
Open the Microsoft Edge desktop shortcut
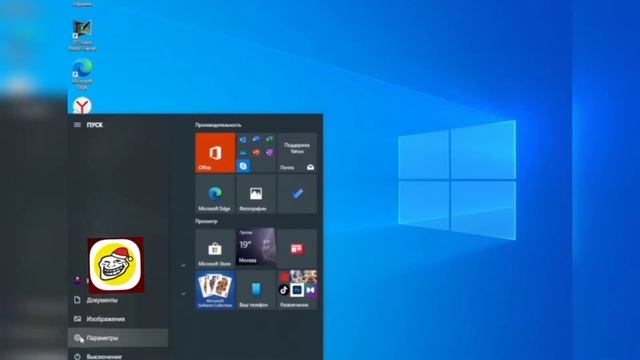coord(82,74)
